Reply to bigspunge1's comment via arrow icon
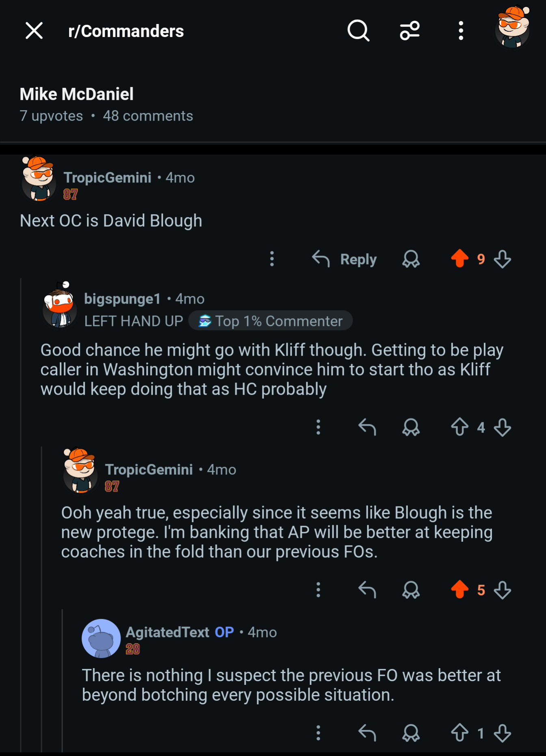 point(367,427)
